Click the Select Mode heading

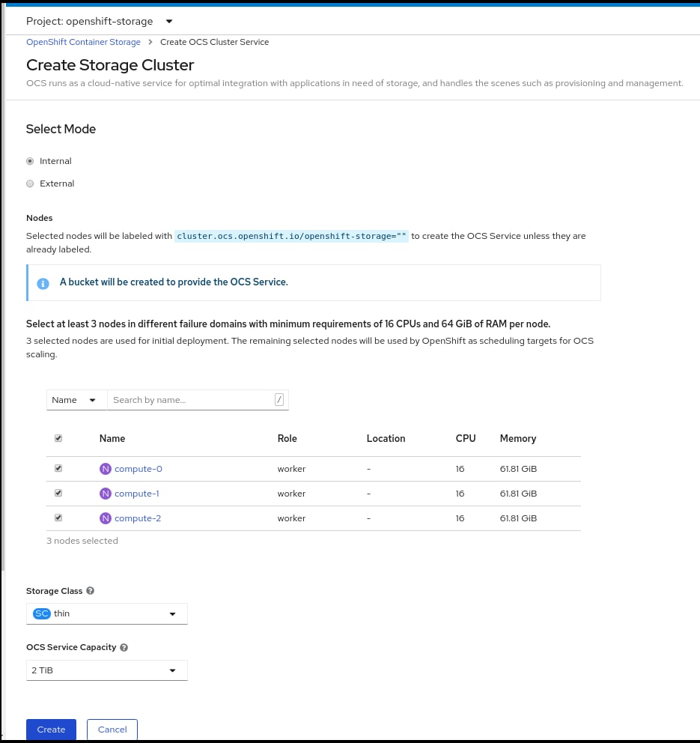coord(61,129)
